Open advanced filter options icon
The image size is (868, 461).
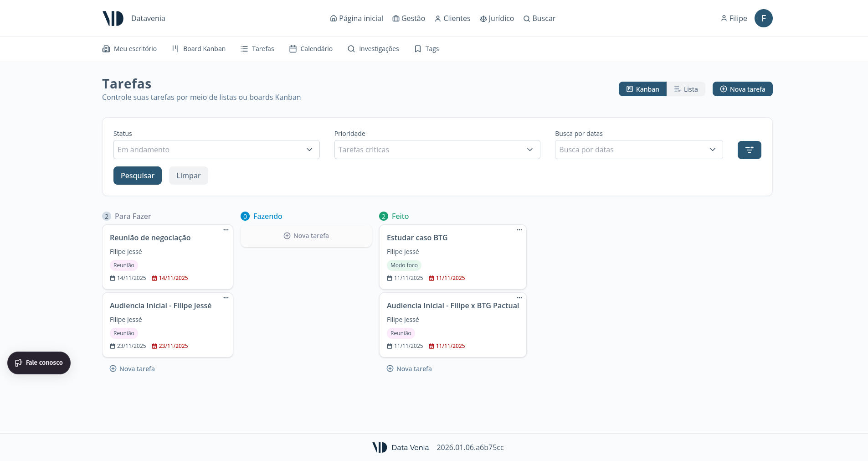tap(749, 150)
